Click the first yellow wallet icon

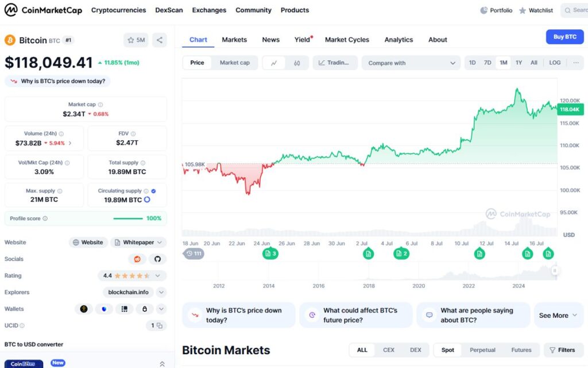click(x=84, y=309)
